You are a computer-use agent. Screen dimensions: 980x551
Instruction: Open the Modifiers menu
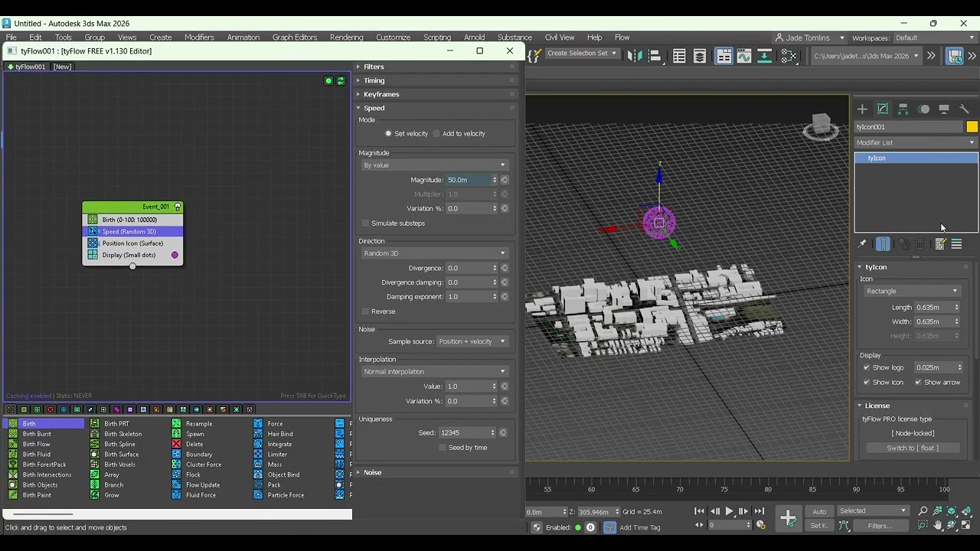pos(199,37)
